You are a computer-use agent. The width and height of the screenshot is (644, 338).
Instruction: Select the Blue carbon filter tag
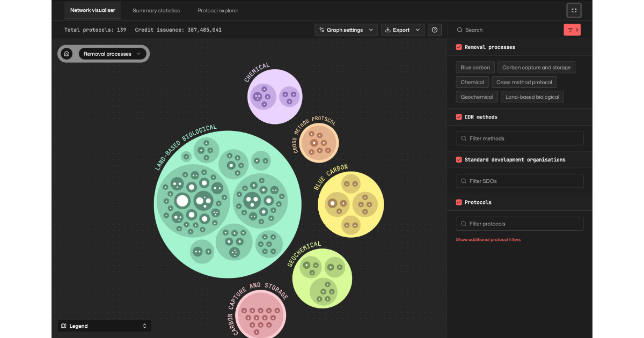(x=475, y=68)
